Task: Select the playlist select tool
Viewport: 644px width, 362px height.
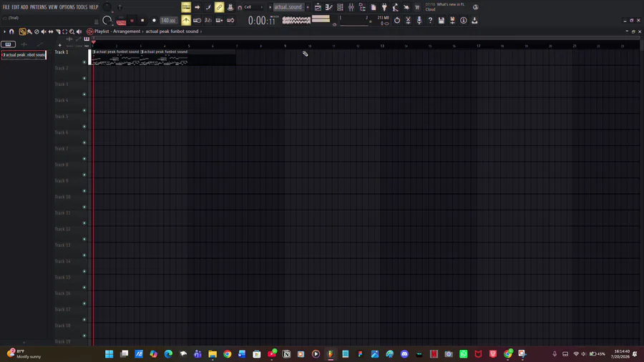Action: tap(65, 31)
